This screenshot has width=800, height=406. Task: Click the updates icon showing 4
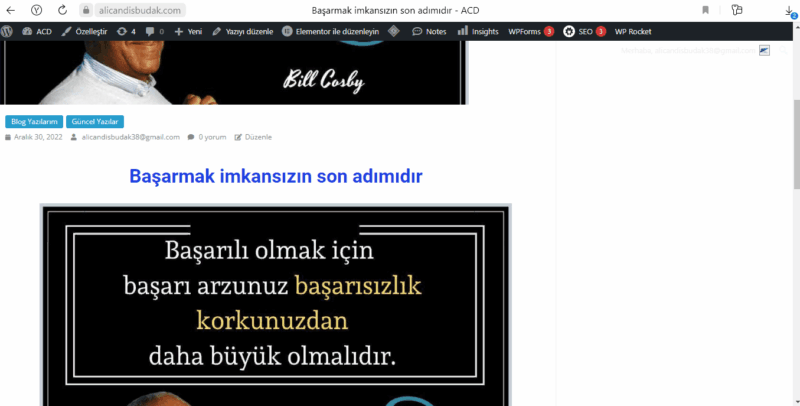(126, 32)
